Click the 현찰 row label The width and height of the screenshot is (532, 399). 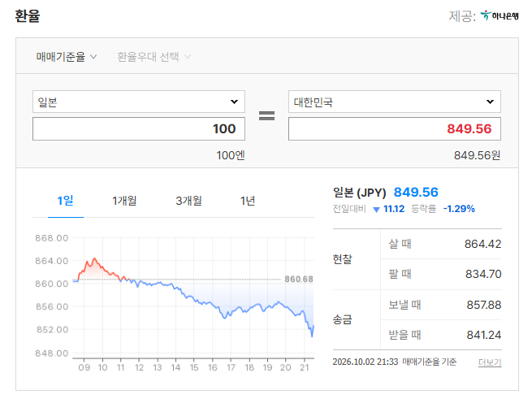342,259
